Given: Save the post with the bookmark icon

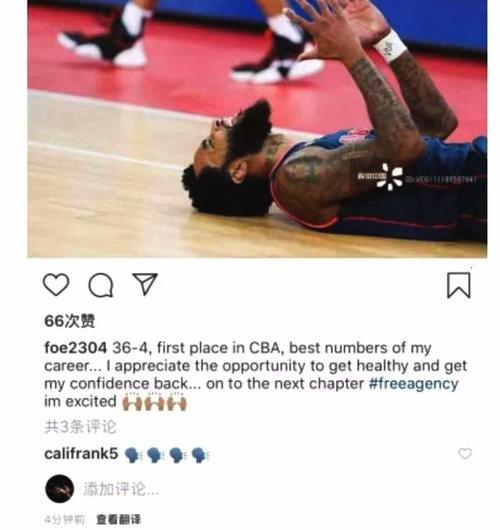Looking at the screenshot, I should tap(459, 285).
